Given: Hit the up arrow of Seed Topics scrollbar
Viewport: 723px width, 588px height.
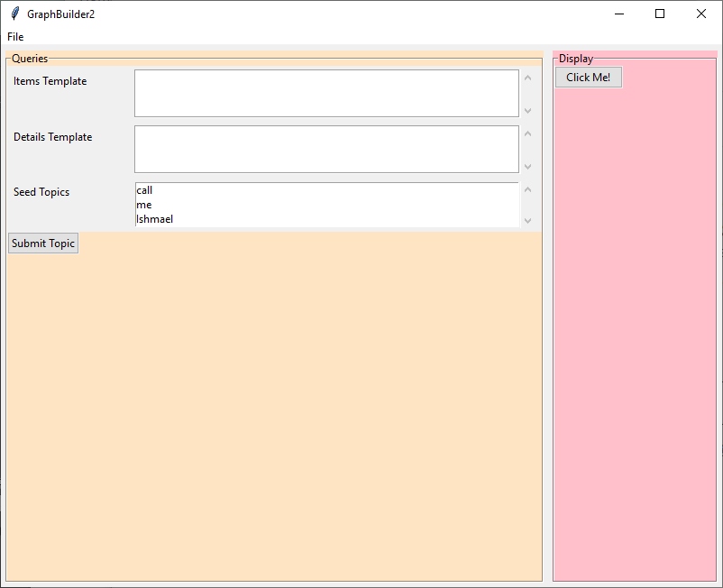Looking at the screenshot, I should point(528,190).
